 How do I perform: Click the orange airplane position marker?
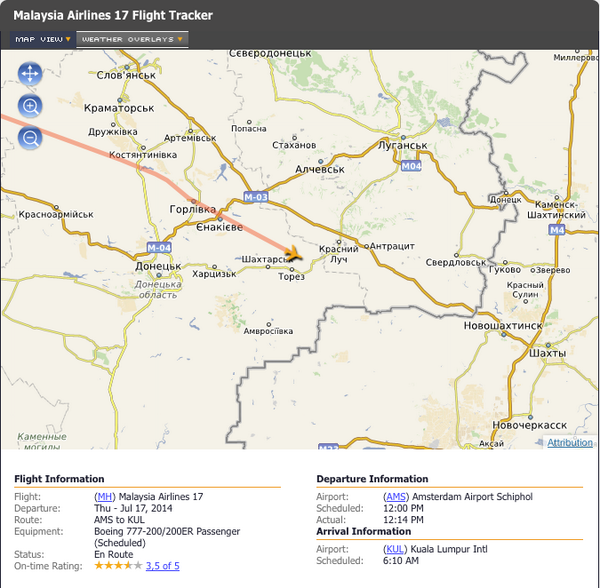point(293,254)
